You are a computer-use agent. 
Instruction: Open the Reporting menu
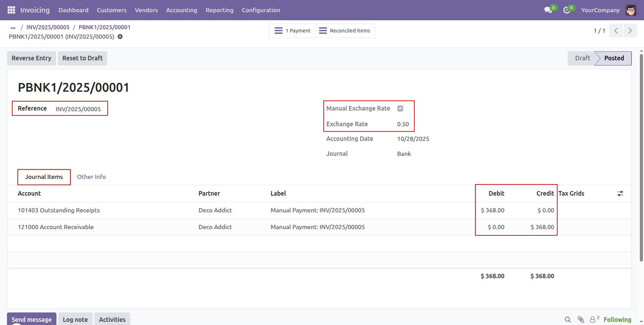pos(220,10)
